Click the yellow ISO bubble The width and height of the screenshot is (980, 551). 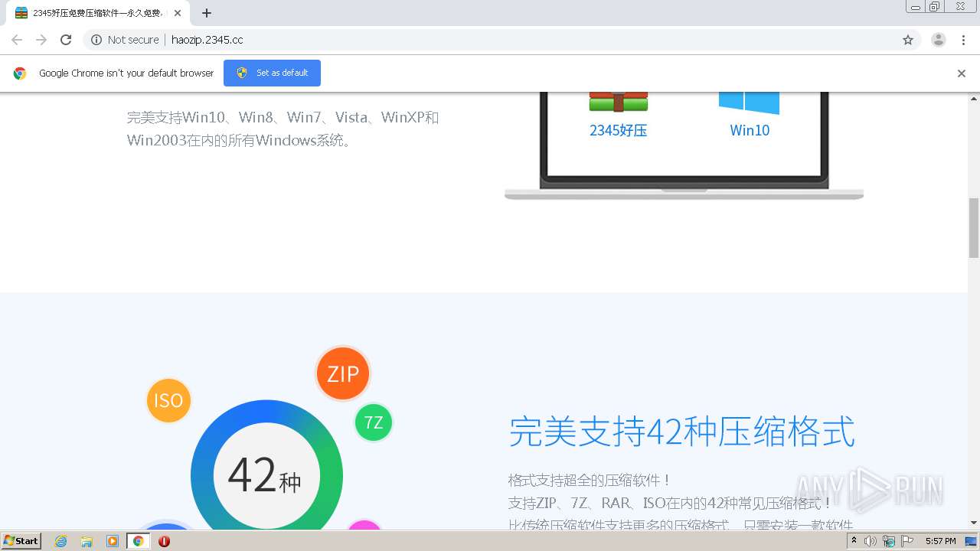click(168, 400)
